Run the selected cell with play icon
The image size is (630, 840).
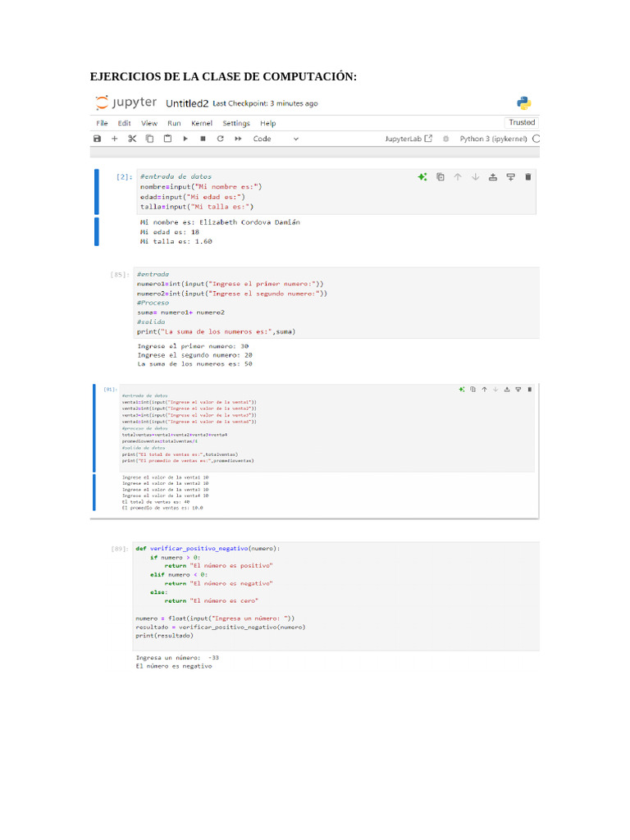click(x=185, y=139)
